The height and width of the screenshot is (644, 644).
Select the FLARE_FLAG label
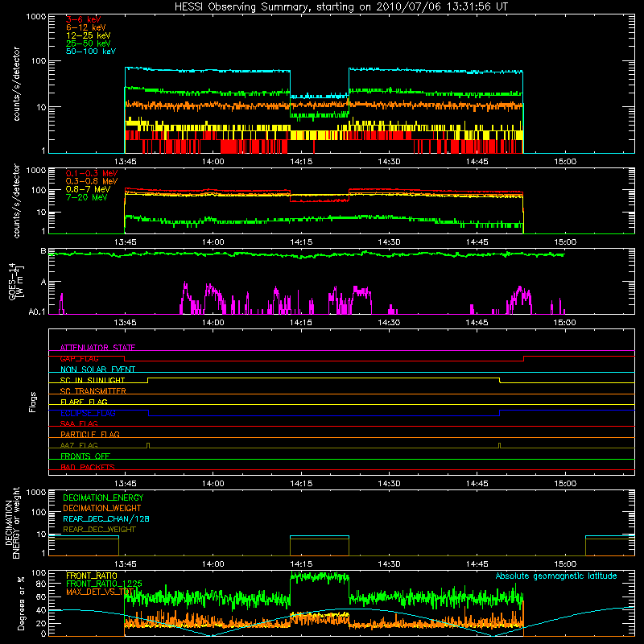pyautogui.click(x=84, y=402)
